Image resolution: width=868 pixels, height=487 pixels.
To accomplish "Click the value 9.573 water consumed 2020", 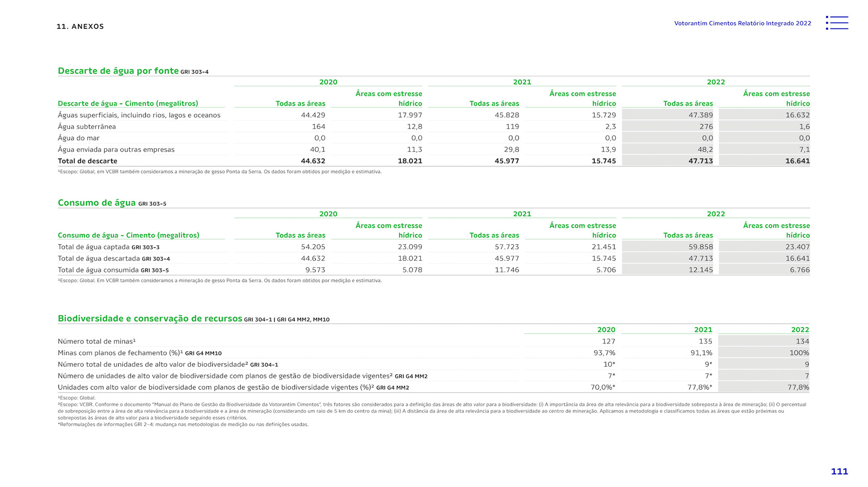I will coord(315,270).
